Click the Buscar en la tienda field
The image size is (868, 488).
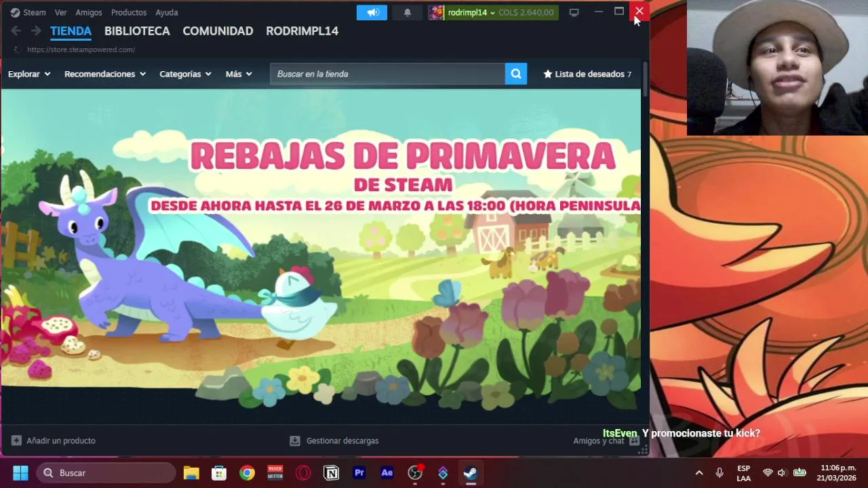click(x=387, y=74)
